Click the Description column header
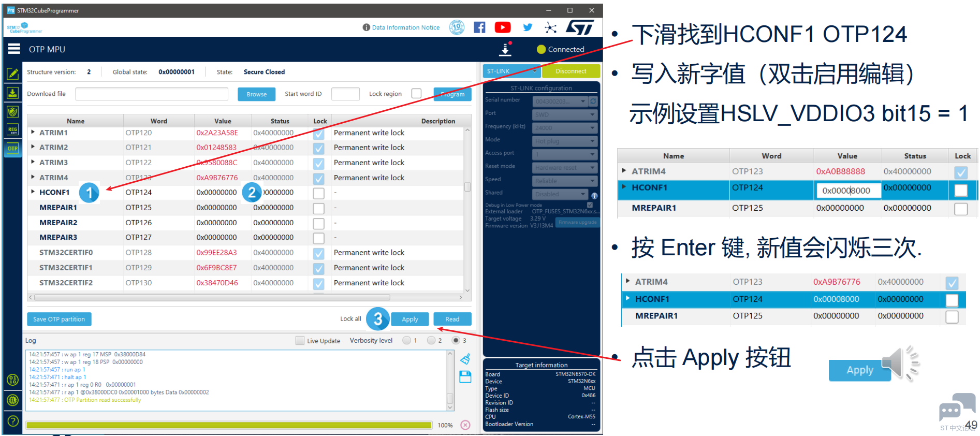 438,121
